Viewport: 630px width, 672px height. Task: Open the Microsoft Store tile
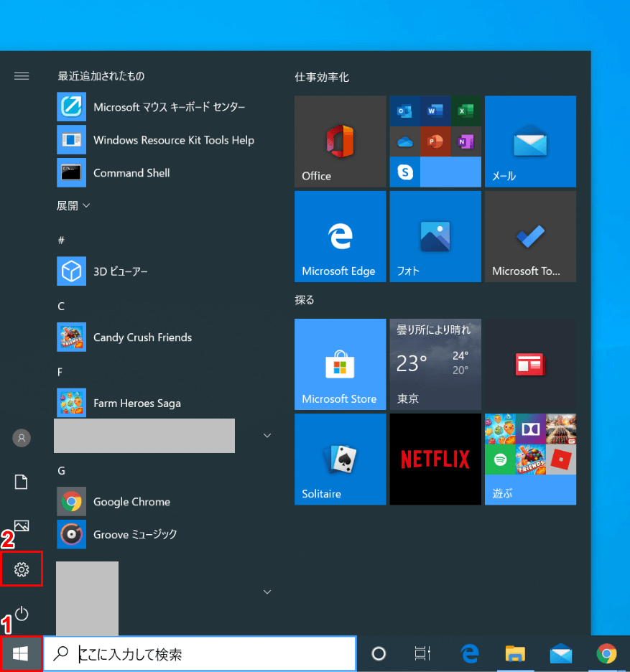340,364
